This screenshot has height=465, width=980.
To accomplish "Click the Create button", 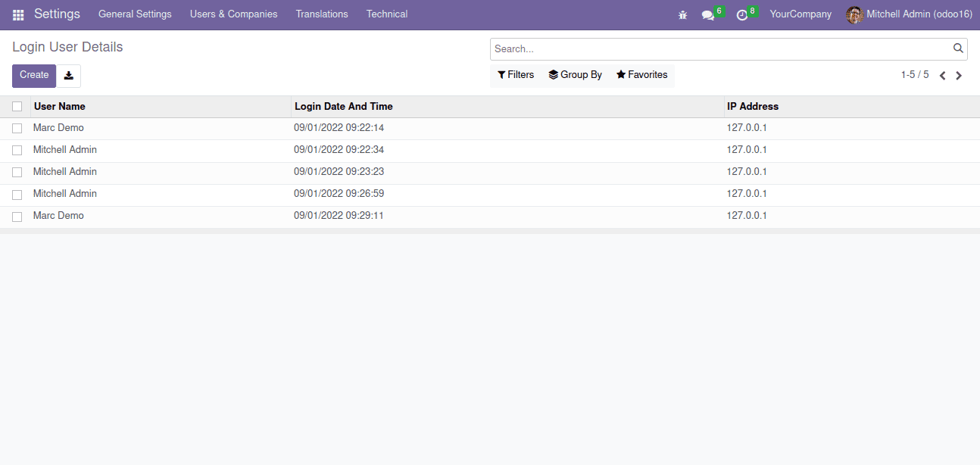I will [x=34, y=75].
